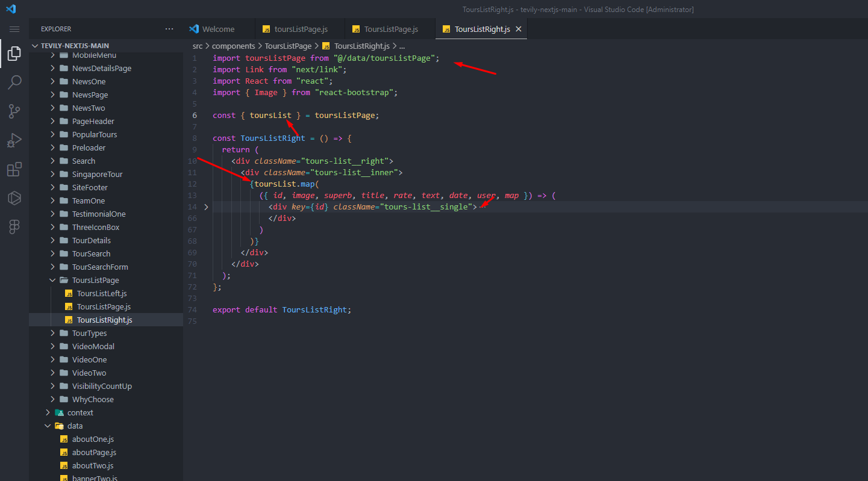The image size is (868, 481).
Task: Open the Figma extension icon
Action: 14,227
